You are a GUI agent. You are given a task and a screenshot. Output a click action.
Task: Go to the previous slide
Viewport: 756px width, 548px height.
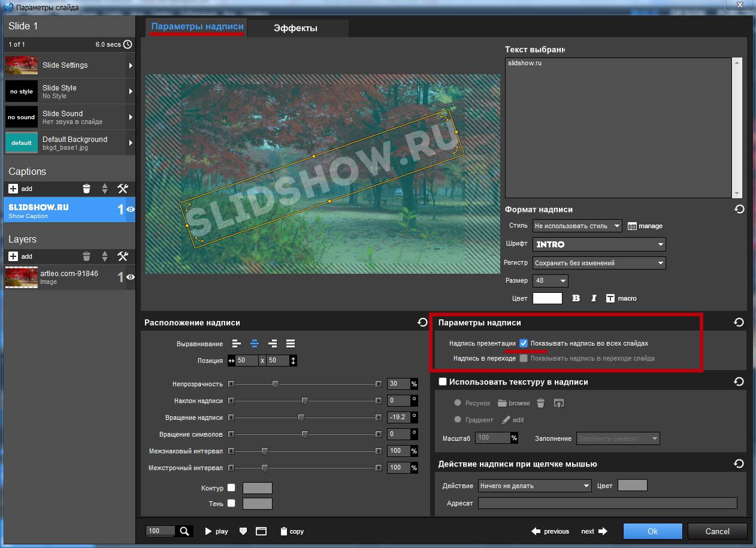(550, 531)
